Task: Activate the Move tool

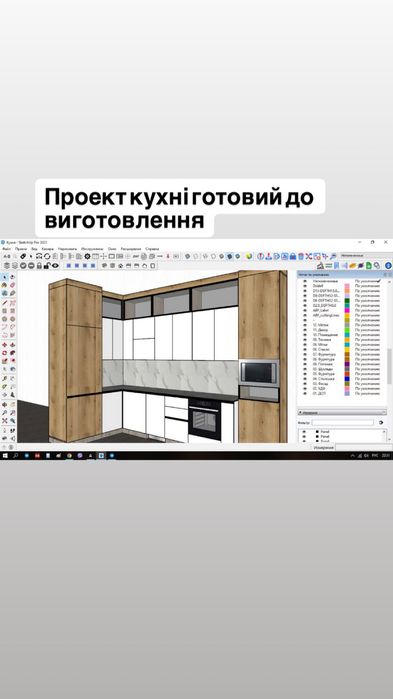Action: tap(4, 345)
